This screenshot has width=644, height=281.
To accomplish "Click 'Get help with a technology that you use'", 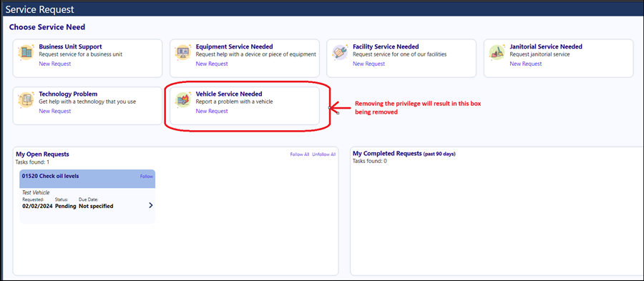I will (x=87, y=102).
